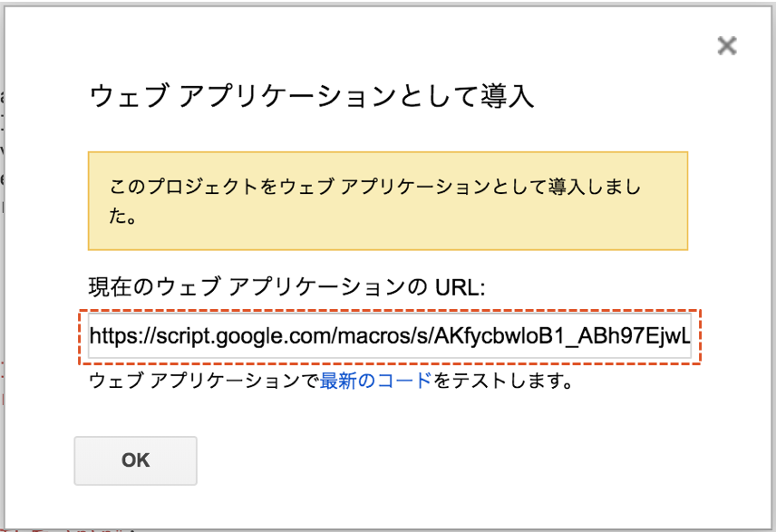Click the word 導入 in the dialog title

[511, 95]
